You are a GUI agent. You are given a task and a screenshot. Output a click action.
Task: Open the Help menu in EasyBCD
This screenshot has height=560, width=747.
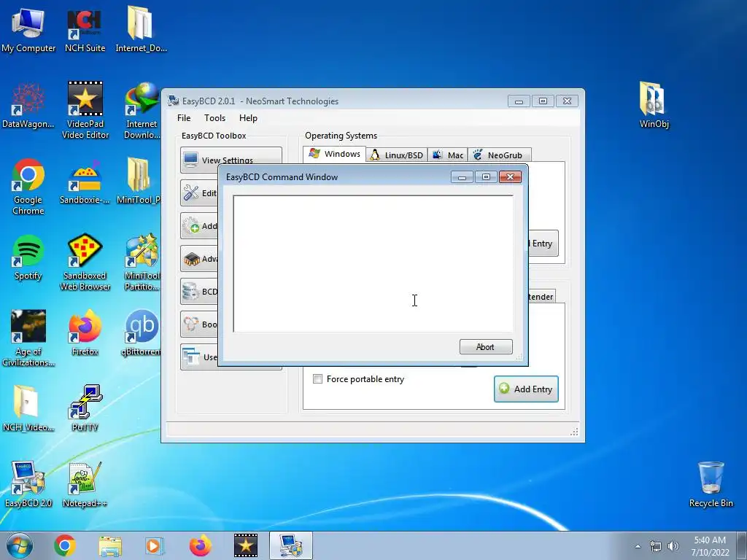pyautogui.click(x=248, y=118)
